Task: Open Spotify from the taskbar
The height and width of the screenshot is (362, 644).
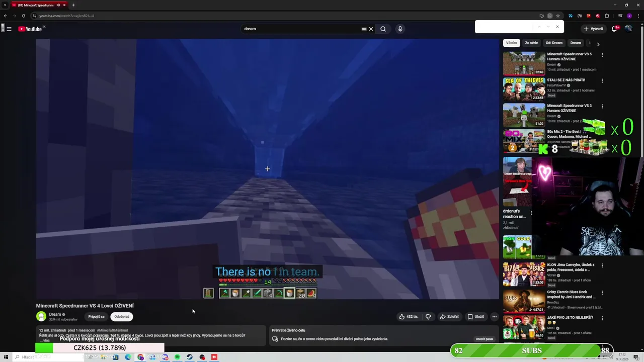Action: pyautogui.click(x=177, y=357)
